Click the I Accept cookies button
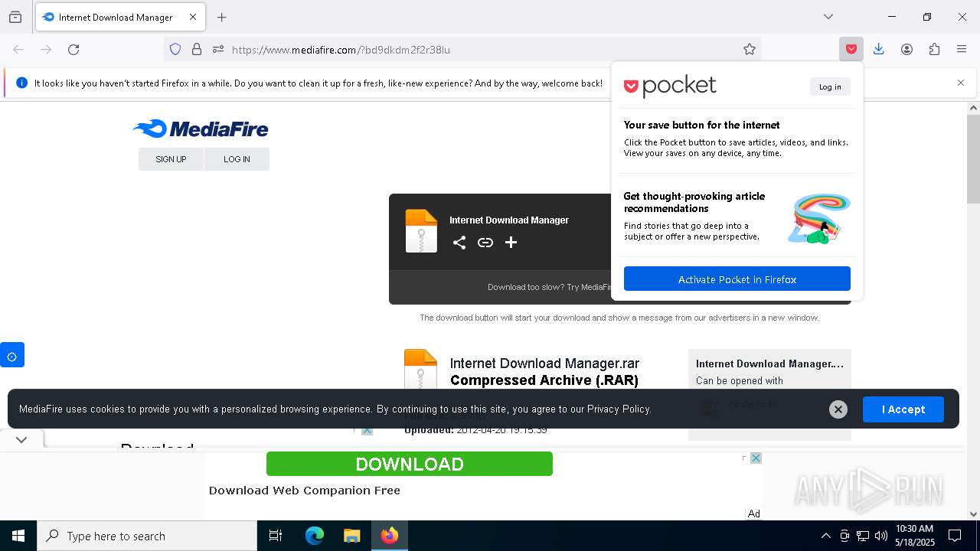 903,409
